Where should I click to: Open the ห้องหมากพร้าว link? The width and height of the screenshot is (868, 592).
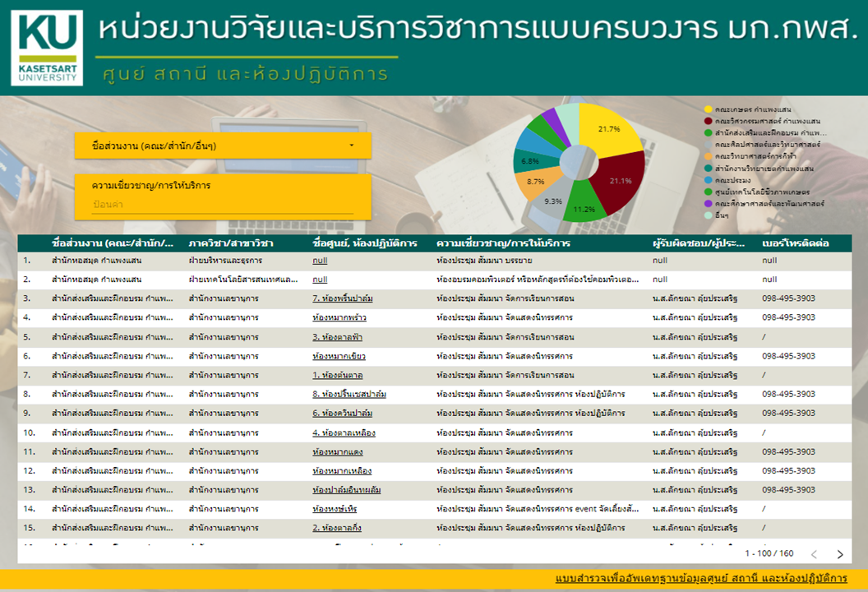click(339, 318)
